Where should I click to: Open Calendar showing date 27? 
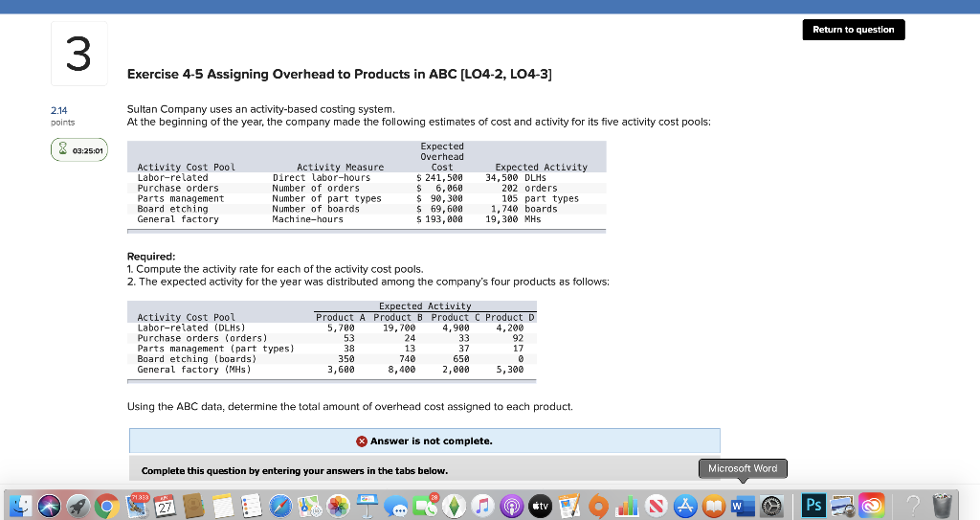coord(165,506)
